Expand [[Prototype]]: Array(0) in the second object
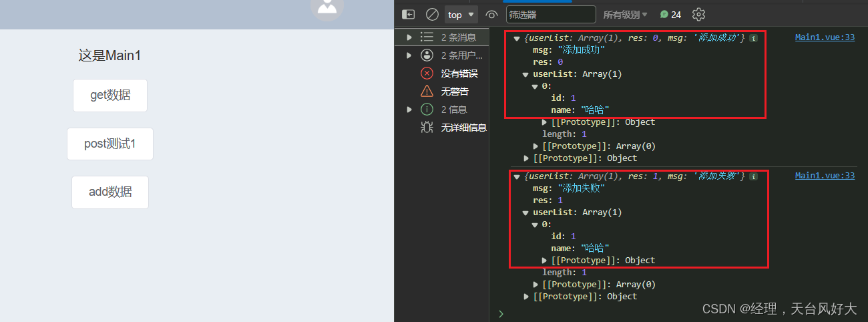The height and width of the screenshot is (322, 868). pyautogui.click(x=535, y=285)
